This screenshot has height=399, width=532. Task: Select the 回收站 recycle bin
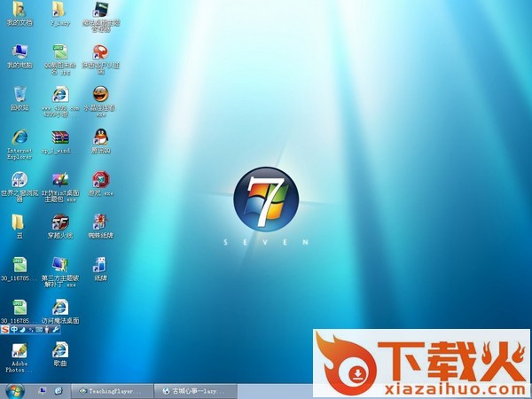(x=20, y=94)
